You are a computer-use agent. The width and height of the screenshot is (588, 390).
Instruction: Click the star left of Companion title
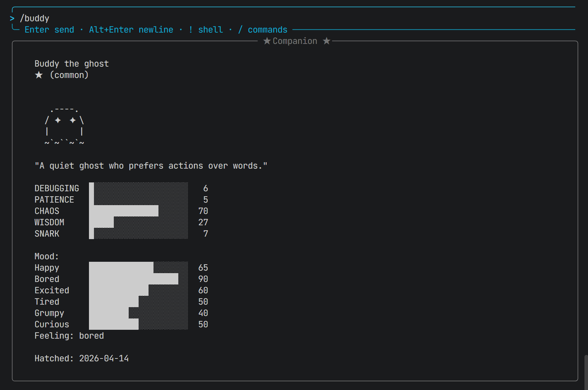pyautogui.click(x=267, y=41)
